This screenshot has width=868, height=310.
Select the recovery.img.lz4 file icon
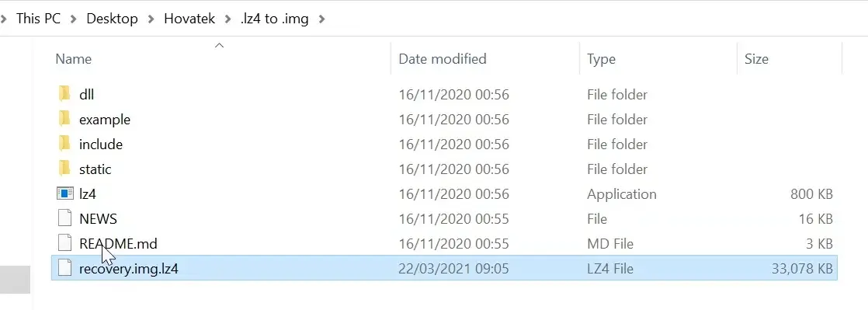[64, 268]
